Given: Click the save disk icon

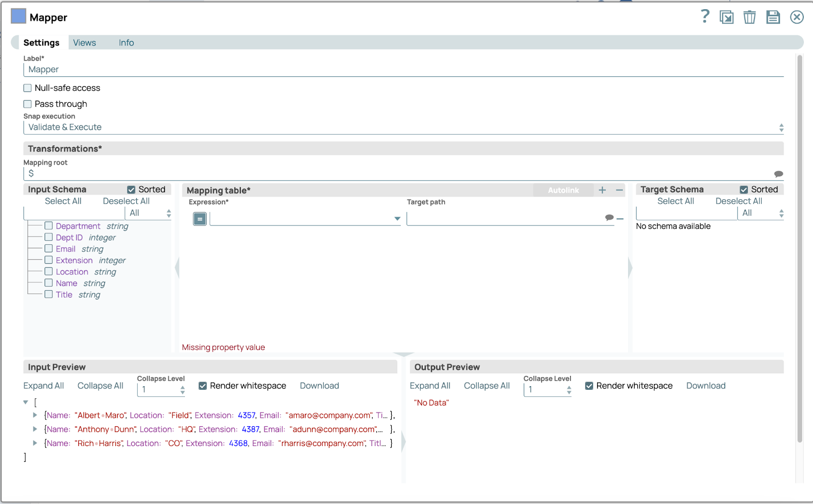Looking at the screenshot, I should point(773,17).
